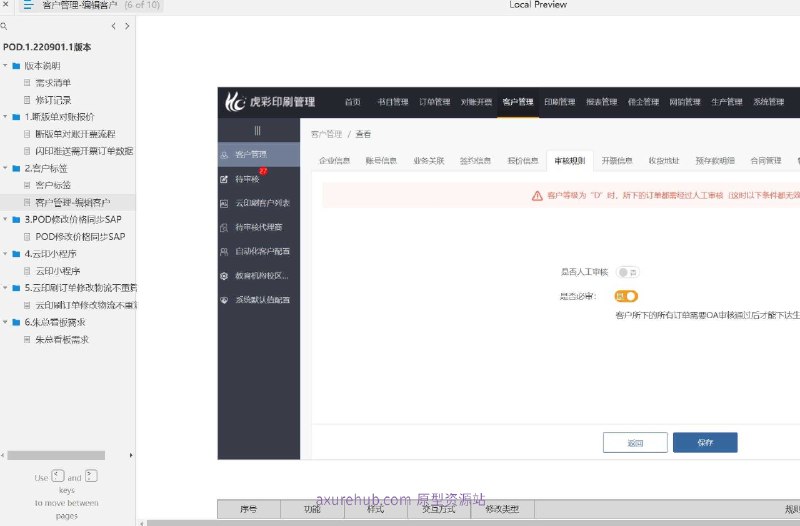Click the sitemap search magnifier icon
Viewport: 800px width, 526px height.
click(4, 26)
